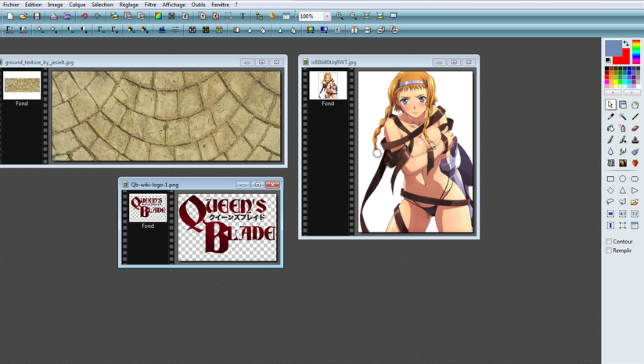Select the Magic wand tool

(x=623, y=117)
